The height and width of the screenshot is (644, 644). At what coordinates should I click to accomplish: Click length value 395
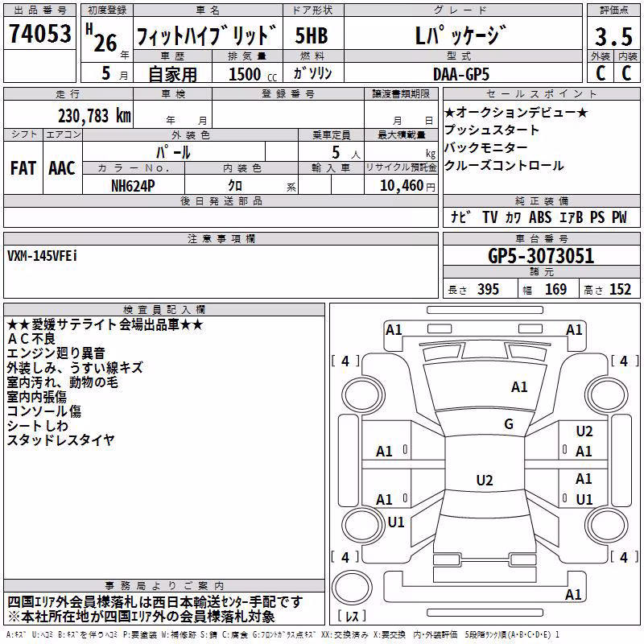pos(488,289)
